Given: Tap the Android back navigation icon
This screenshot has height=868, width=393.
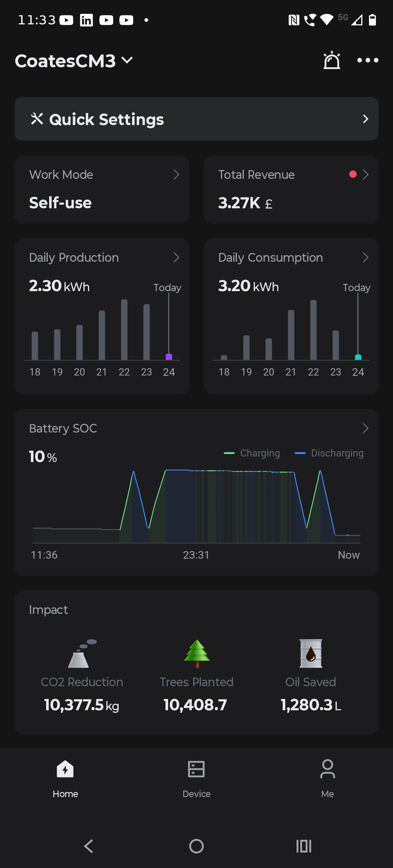Looking at the screenshot, I should click(89, 846).
